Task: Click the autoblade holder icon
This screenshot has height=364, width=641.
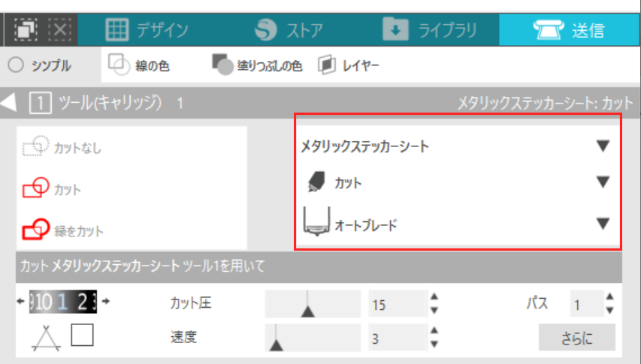Action: point(316,222)
